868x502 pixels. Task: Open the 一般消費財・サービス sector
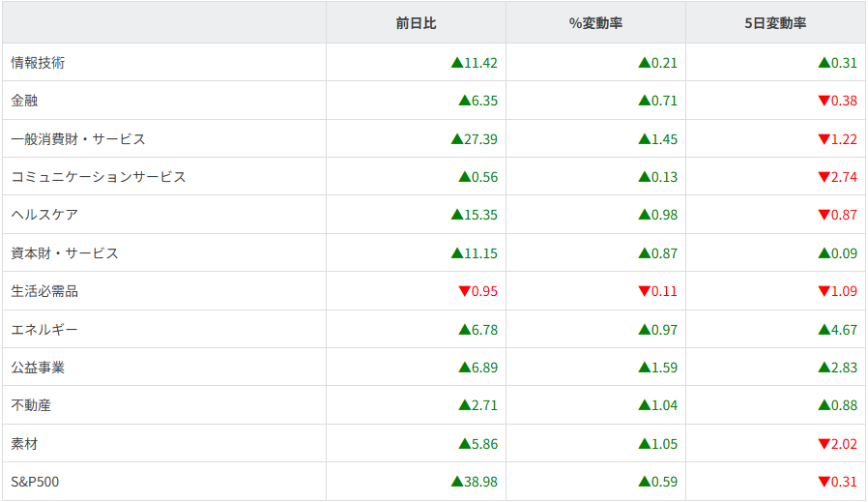pos(78,139)
